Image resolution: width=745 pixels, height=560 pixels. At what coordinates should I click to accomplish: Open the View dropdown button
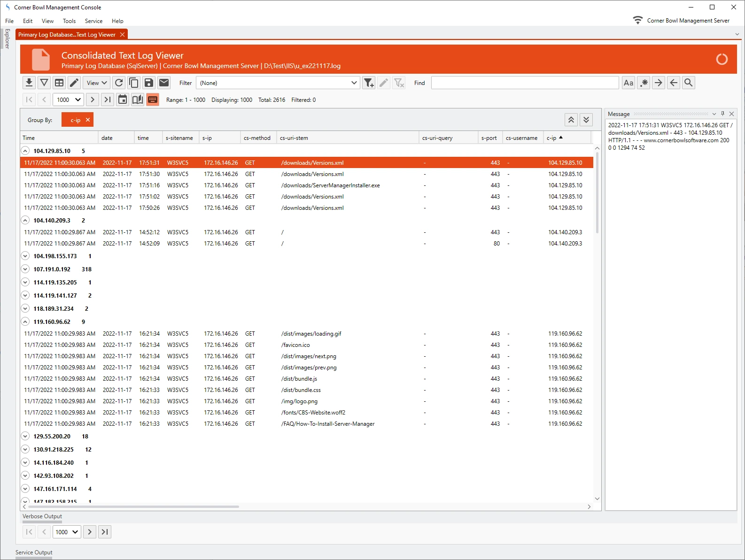[97, 83]
